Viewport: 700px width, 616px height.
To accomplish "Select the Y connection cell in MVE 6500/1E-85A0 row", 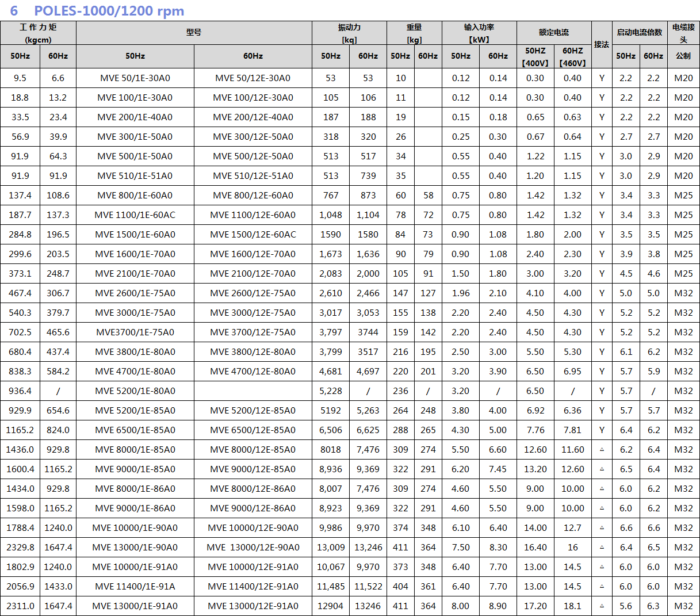I will click(602, 430).
